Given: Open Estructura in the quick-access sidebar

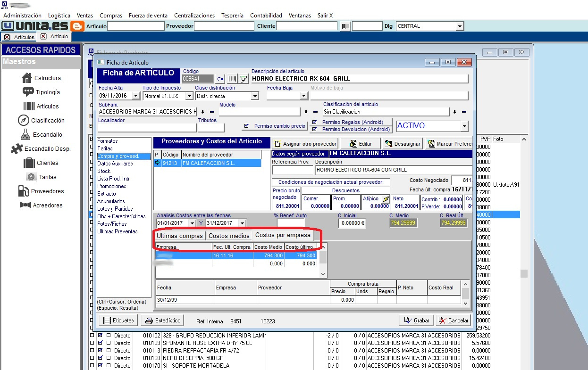Looking at the screenshot, I should click(x=28, y=78).
